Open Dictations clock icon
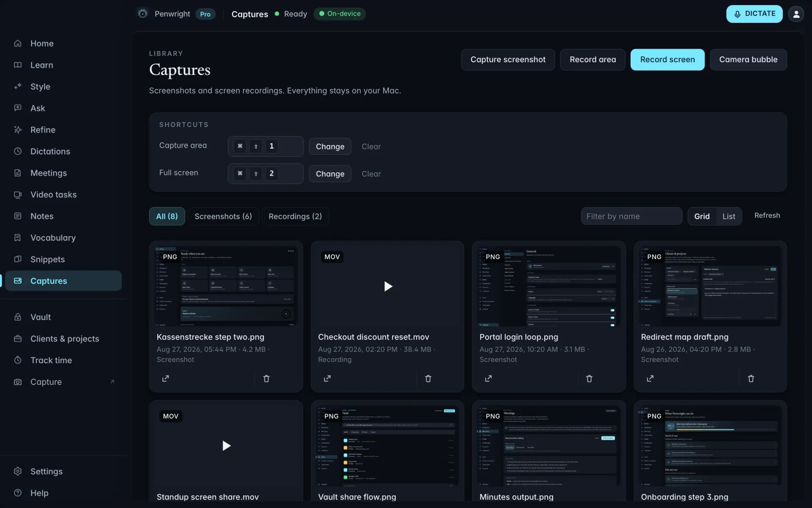 pyautogui.click(x=18, y=151)
